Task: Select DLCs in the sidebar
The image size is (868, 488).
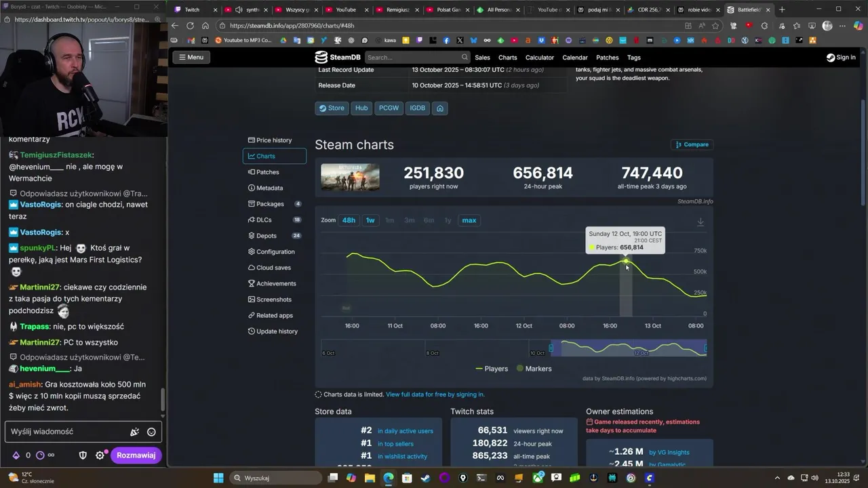Action: [274, 220]
